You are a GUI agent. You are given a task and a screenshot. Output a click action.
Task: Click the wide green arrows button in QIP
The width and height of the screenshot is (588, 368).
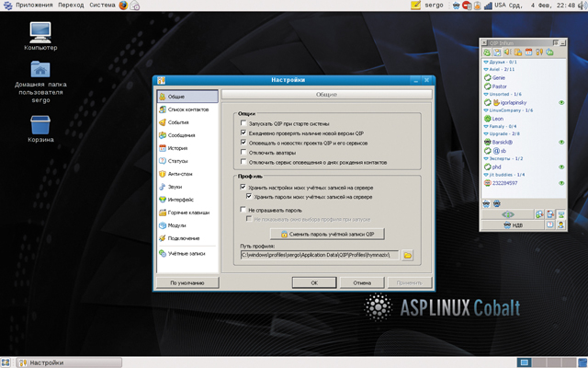click(x=508, y=214)
